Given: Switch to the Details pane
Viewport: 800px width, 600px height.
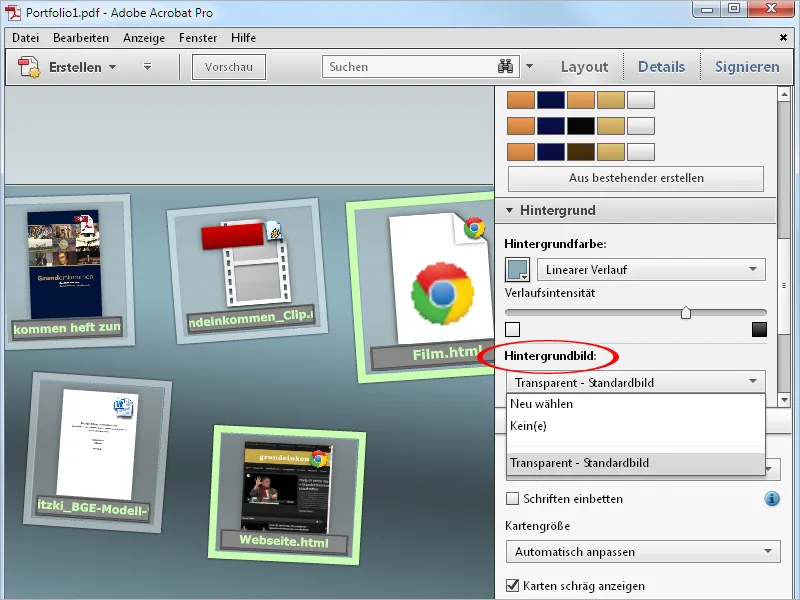Looking at the screenshot, I should 661,67.
